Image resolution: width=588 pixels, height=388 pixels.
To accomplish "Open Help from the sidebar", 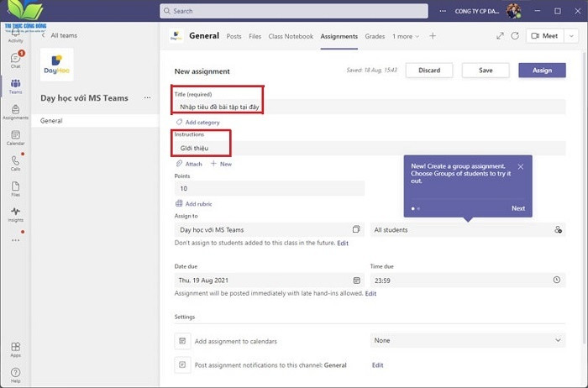I will [15, 375].
